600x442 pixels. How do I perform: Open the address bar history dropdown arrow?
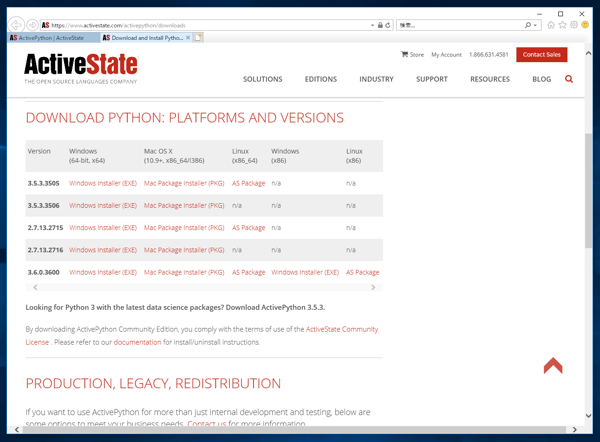pyautogui.click(x=372, y=25)
